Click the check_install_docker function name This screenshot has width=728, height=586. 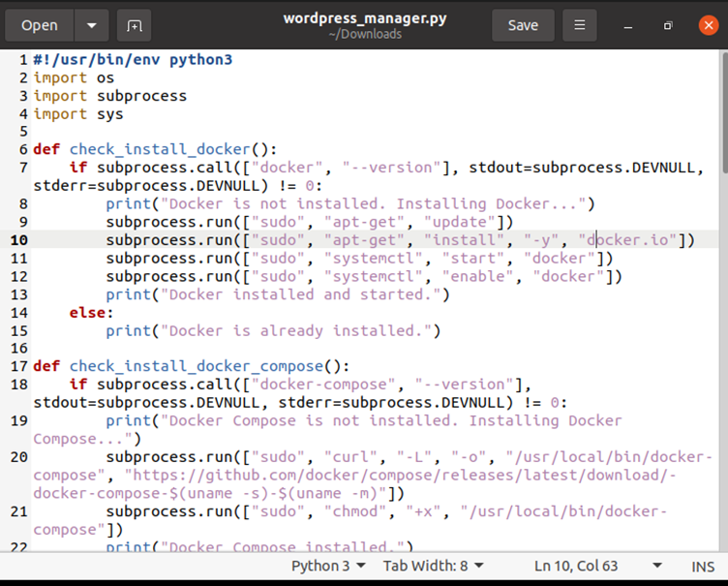coord(160,149)
